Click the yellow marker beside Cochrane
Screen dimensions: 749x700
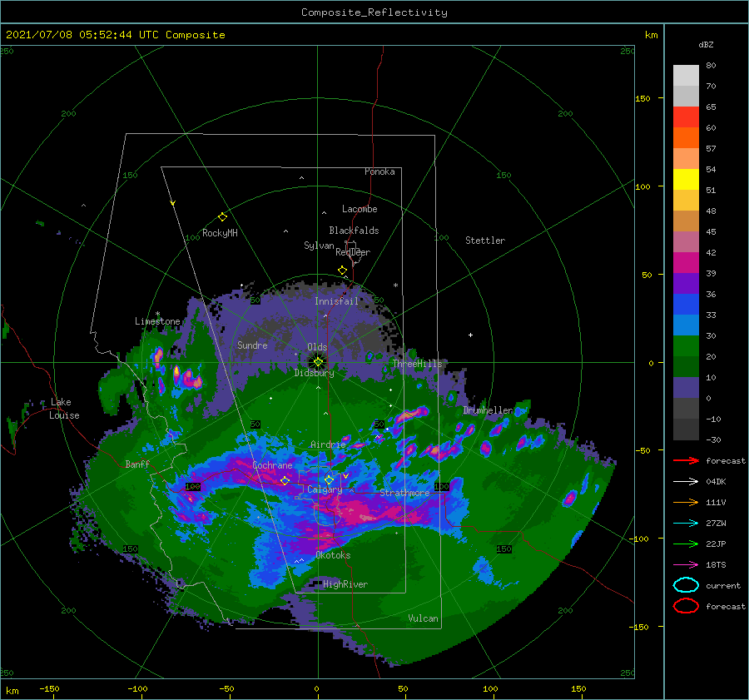click(x=285, y=480)
